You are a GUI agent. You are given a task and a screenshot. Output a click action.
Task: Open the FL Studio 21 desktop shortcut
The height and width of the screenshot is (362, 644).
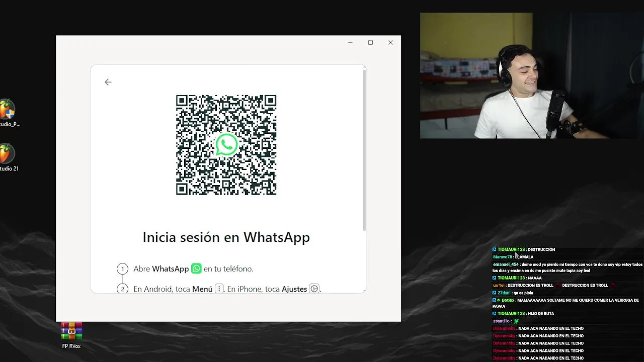click(9, 158)
